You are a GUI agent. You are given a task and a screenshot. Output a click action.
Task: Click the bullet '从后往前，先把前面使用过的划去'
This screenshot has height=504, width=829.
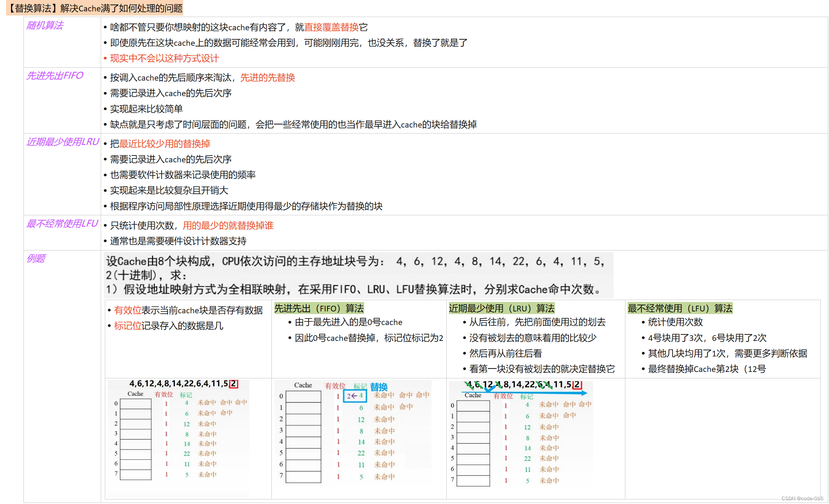click(x=537, y=322)
